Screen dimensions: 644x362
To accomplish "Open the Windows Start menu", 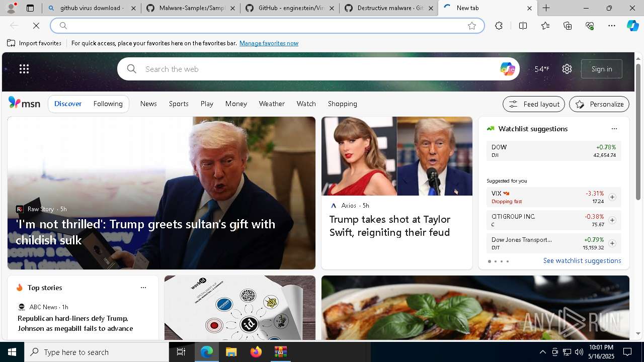I will tap(12, 352).
